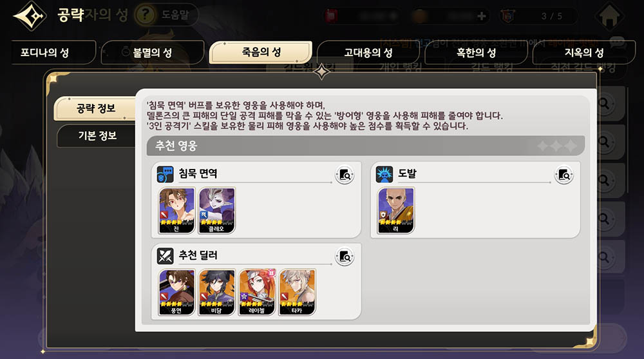Open detail search icon for 추천 딜러

tap(345, 257)
